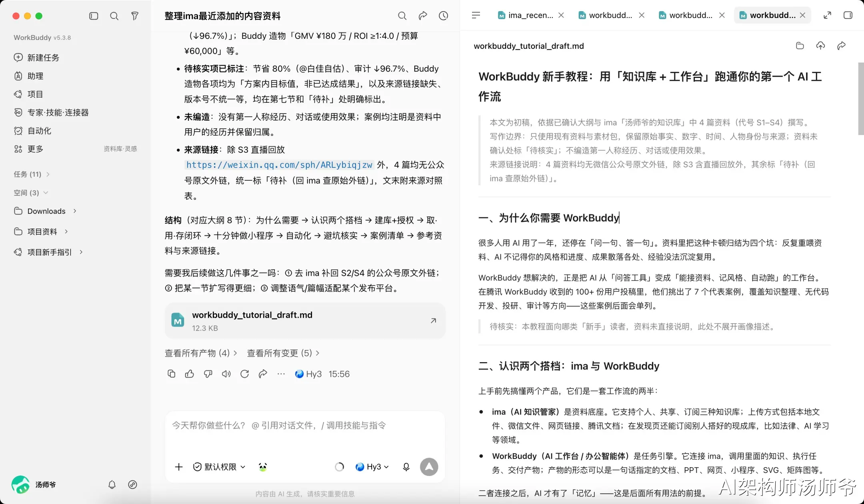Toggle the right side panel view
Screen dimensions: 864x504
pos(848,15)
